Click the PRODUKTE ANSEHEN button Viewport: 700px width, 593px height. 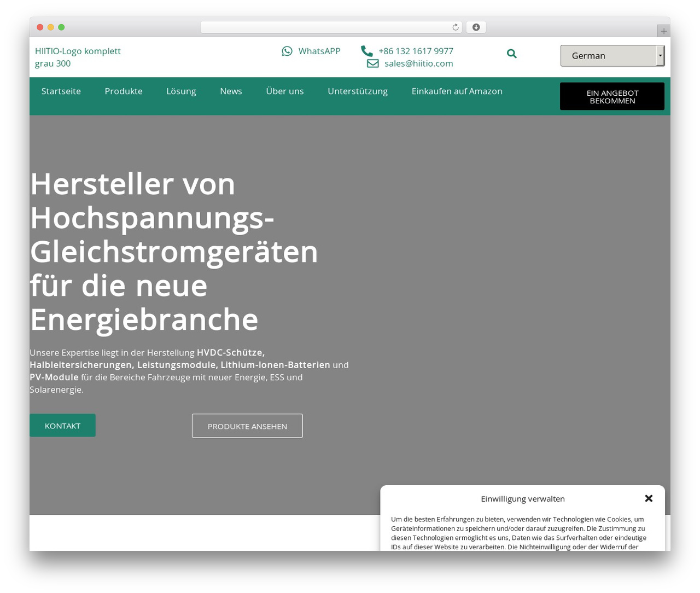coord(247,426)
